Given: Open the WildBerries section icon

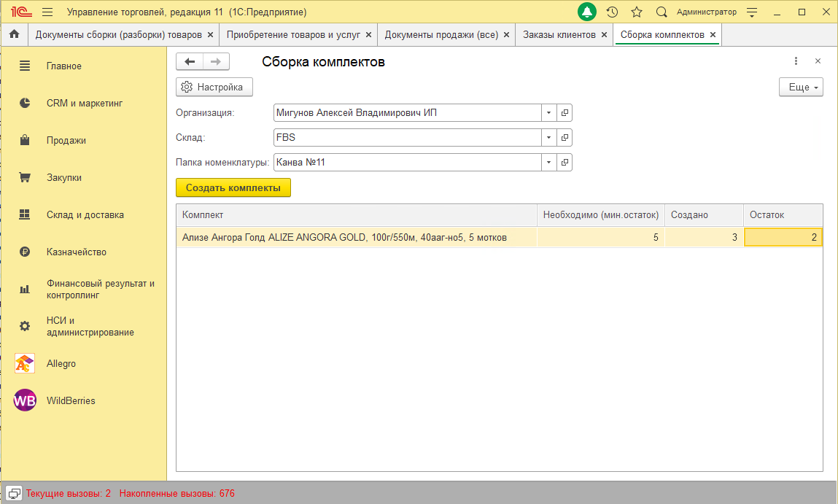Looking at the screenshot, I should (x=25, y=400).
